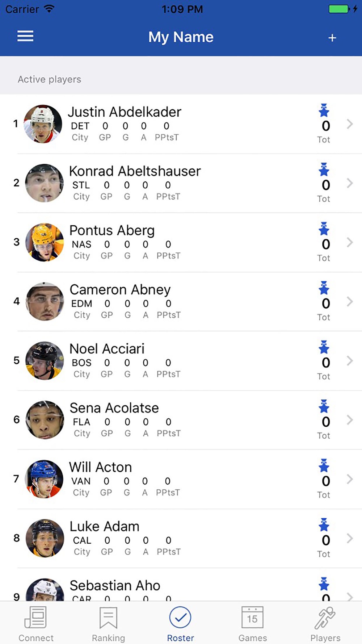Viewport: 362px width, 644px height.
Task: Go to the Players tab icon
Action: pos(325,618)
